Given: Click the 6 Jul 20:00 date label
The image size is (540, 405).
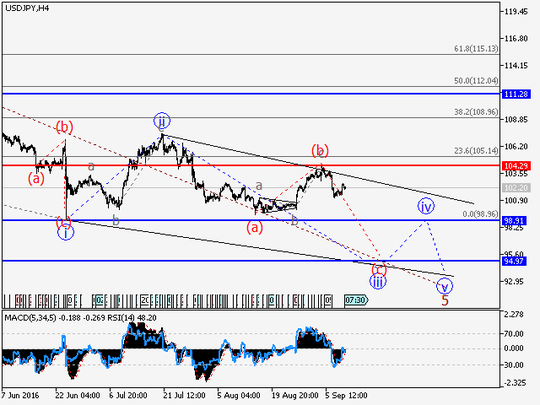Looking at the screenshot, I should coord(128,395).
